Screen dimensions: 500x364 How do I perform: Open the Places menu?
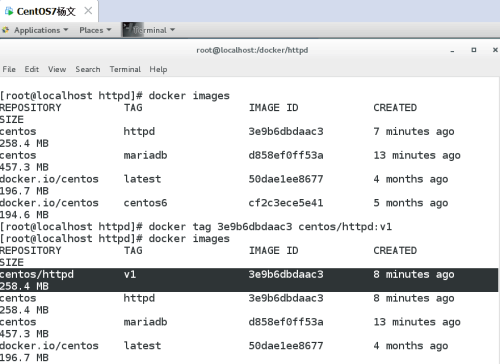(x=95, y=30)
